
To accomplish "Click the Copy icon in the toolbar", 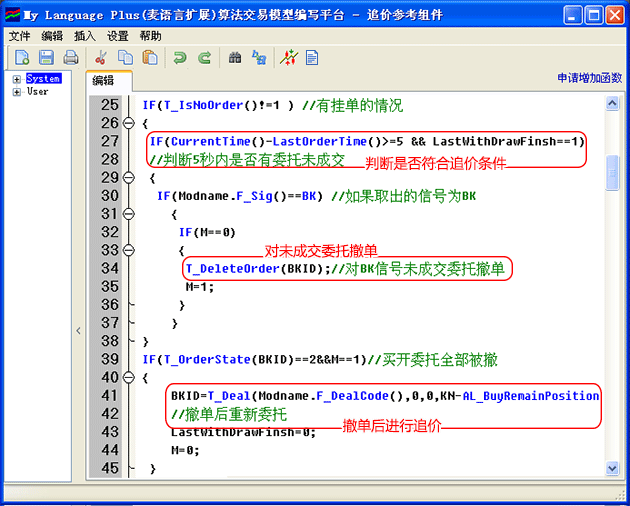I will pyautogui.click(x=125, y=58).
